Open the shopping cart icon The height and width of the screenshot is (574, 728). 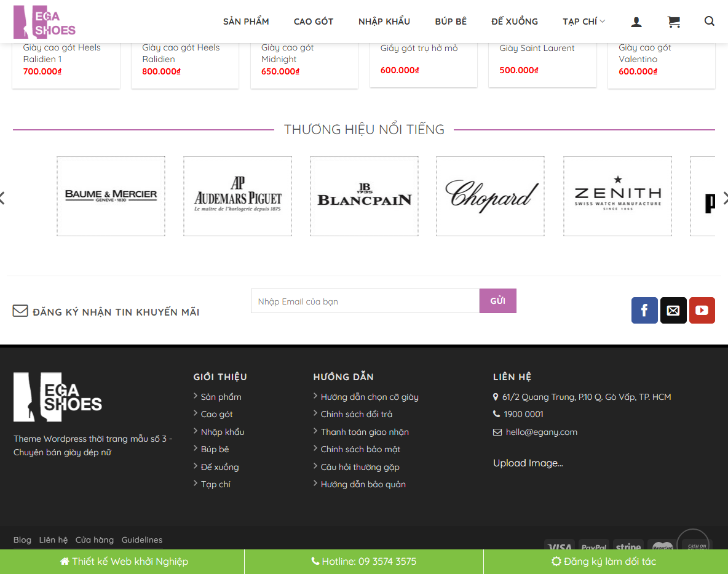(674, 22)
